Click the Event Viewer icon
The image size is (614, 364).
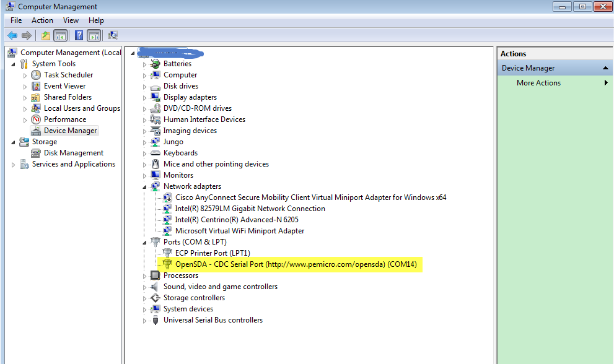tap(36, 86)
